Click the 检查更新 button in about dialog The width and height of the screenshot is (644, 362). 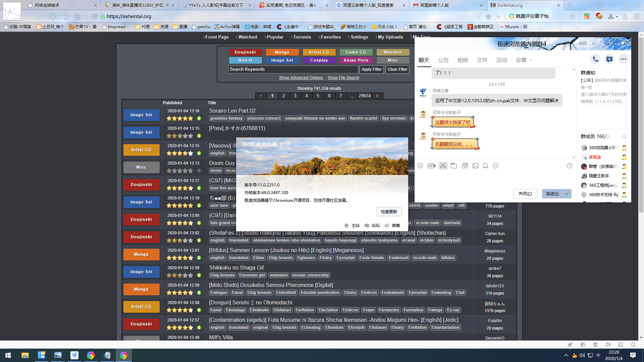(389, 212)
